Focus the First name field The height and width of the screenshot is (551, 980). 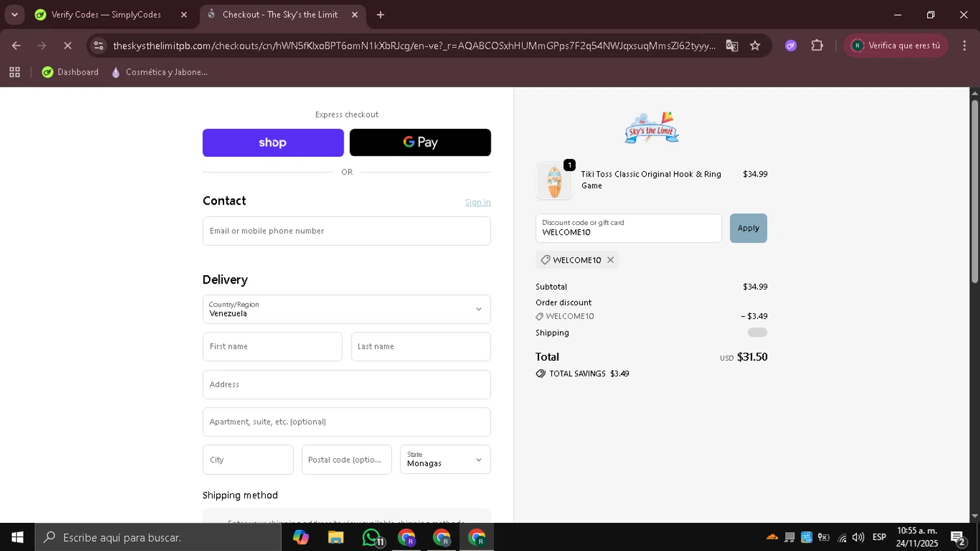point(272,346)
